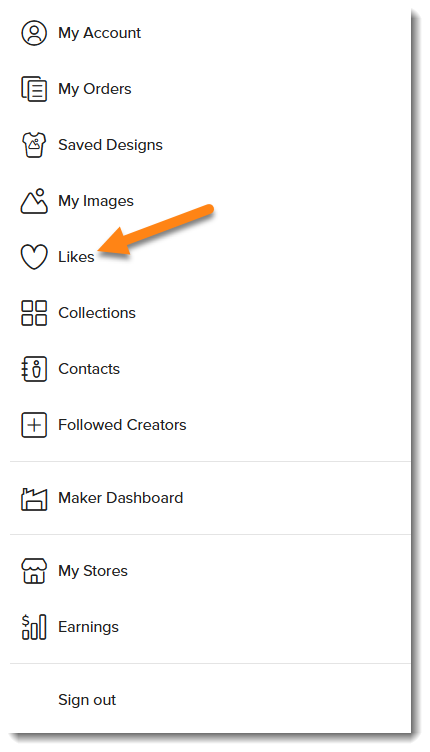Click the Likes heart icon
This screenshot has height=752, width=430.
click(34, 257)
